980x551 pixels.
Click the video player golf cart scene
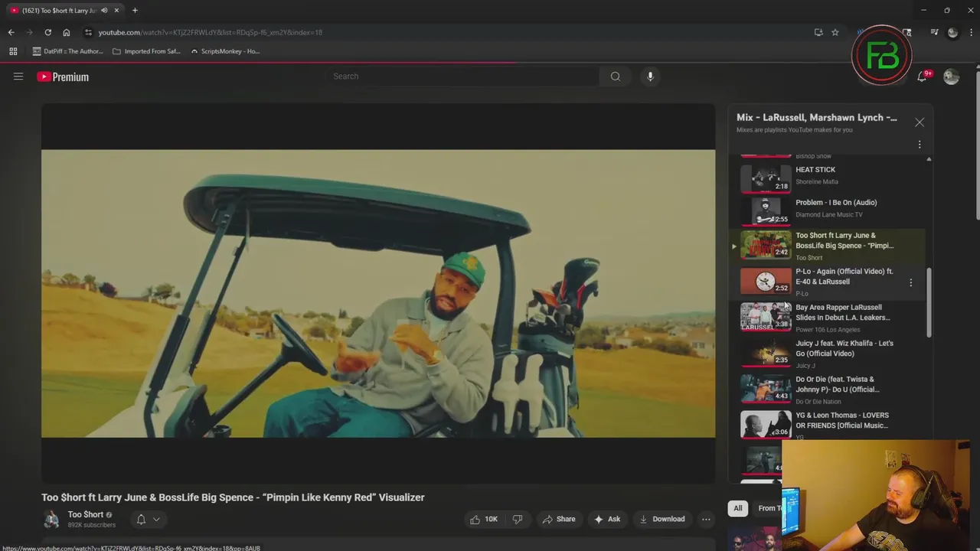tap(378, 294)
